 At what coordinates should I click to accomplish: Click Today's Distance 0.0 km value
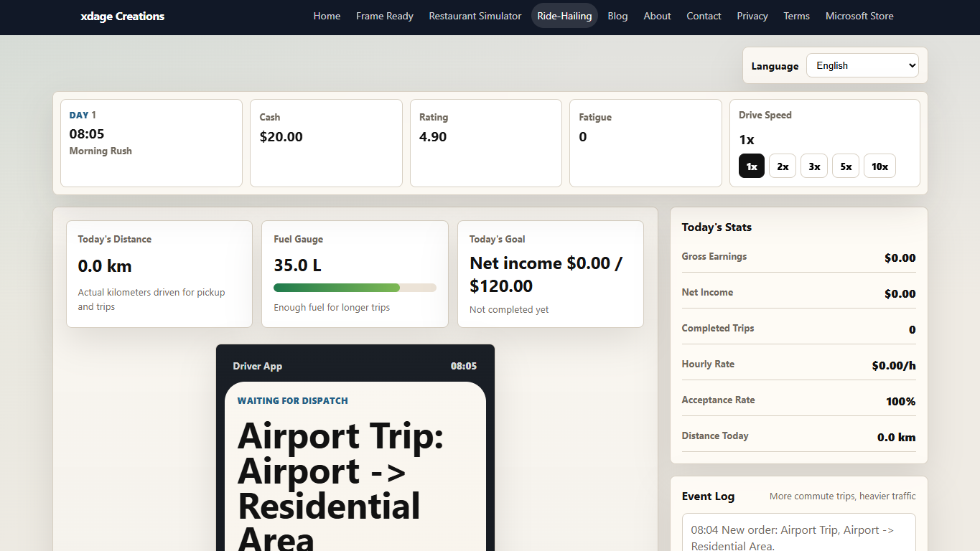tap(105, 266)
